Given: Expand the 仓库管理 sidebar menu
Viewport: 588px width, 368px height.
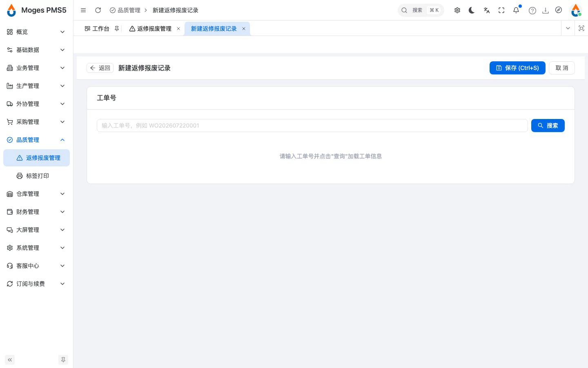Looking at the screenshot, I should [36, 194].
